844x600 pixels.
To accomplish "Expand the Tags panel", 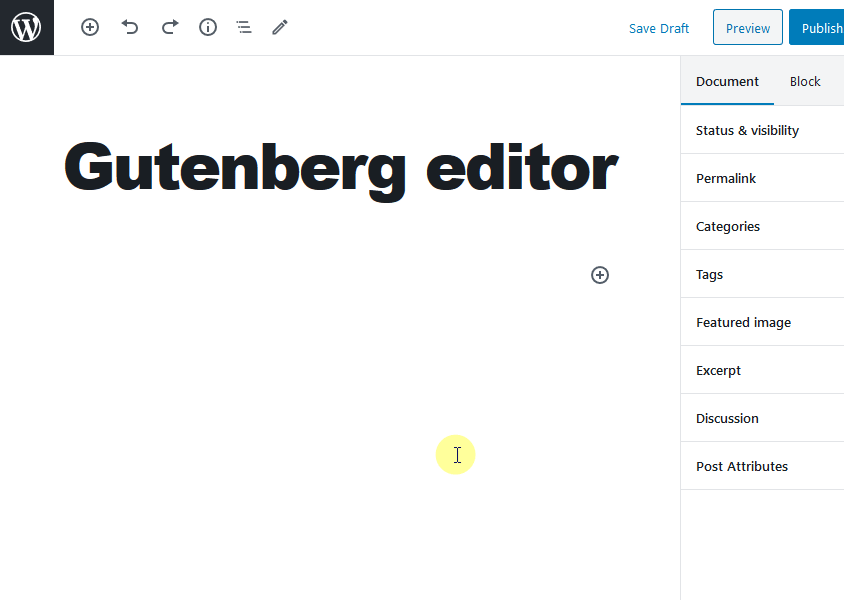I will (x=709, y=274).
